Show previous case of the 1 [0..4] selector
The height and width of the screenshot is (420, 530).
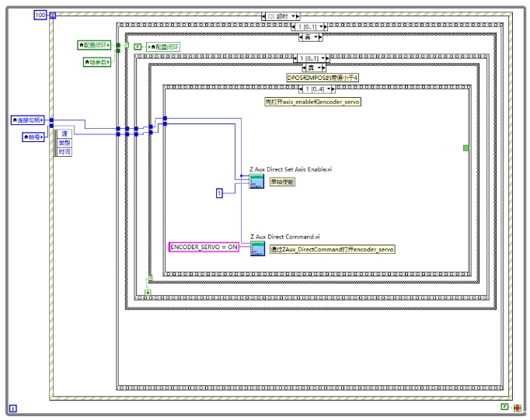coord(301,89)
